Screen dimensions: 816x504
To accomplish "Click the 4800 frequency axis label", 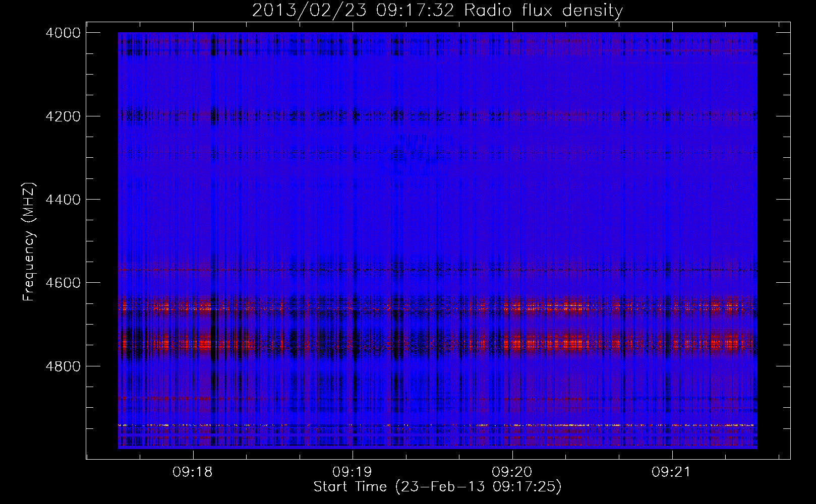I will (x=63, y=366).
